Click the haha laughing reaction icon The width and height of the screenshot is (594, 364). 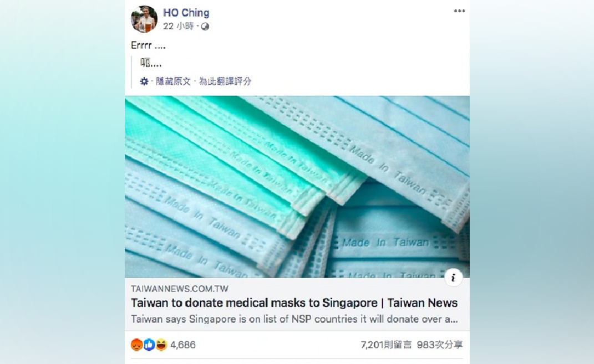(161, 345)
